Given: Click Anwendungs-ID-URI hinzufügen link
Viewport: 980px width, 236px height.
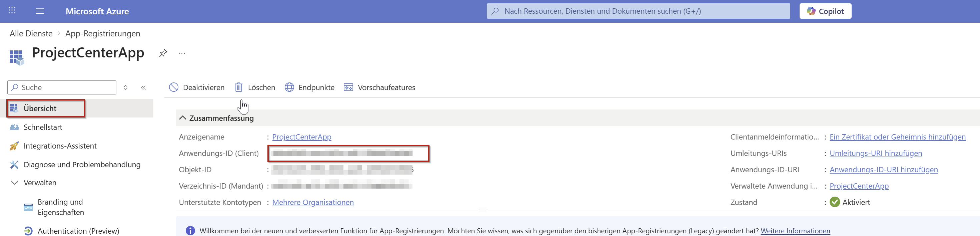Looking at the screenshot, I should point(883,169).
